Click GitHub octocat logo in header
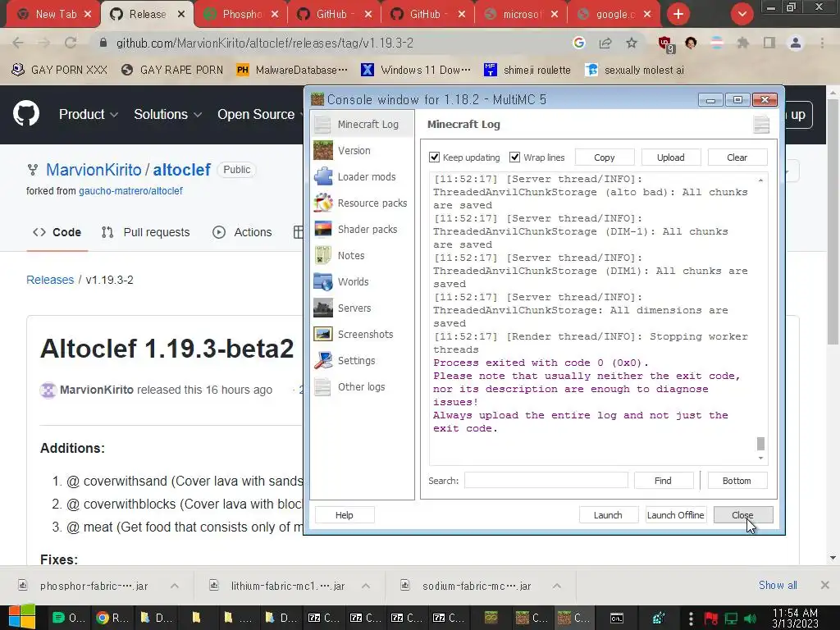This screenshot has width=840, height=630. pos(26,113)
